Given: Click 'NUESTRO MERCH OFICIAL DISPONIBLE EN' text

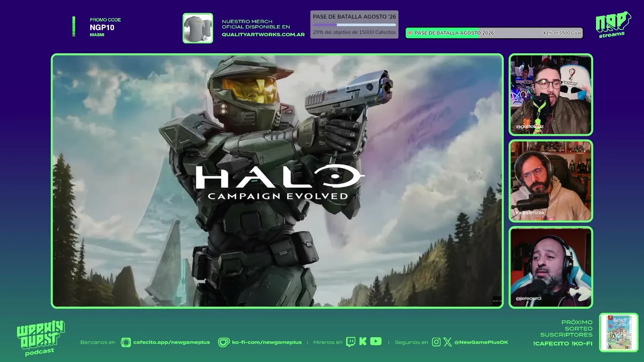Looking at the screenshot, I should pos(256,24).
